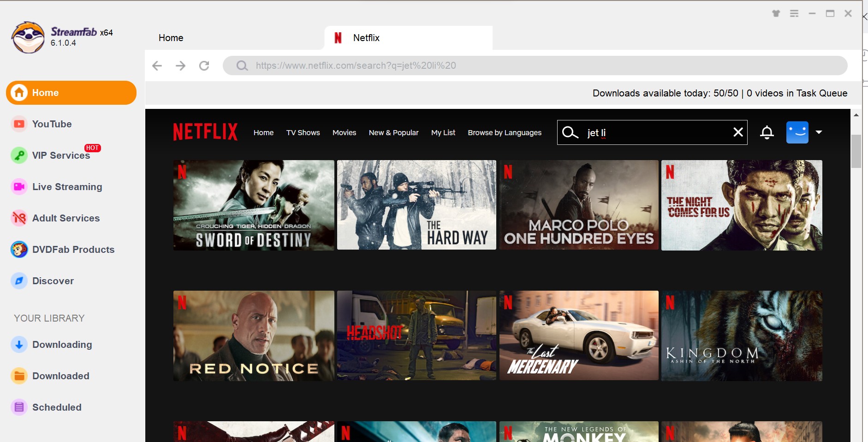Screen dimensions: 868x442
Task: Click the DVDFab Products monkey icon
Action: pyautogui.click(x=19, y=250)
